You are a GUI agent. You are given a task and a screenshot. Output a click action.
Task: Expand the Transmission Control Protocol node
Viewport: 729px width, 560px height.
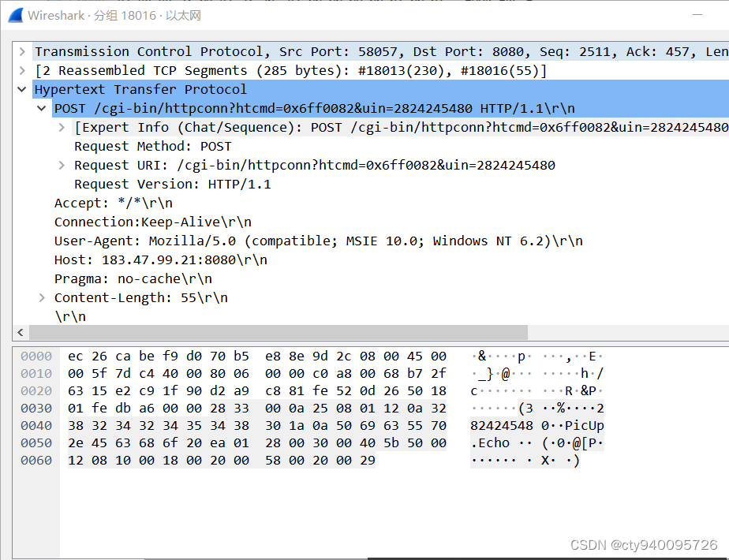(x=22, y=51)
